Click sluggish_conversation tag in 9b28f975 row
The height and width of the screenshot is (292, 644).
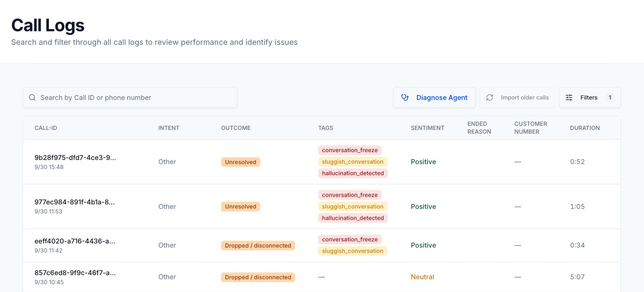tap(353, 162)
